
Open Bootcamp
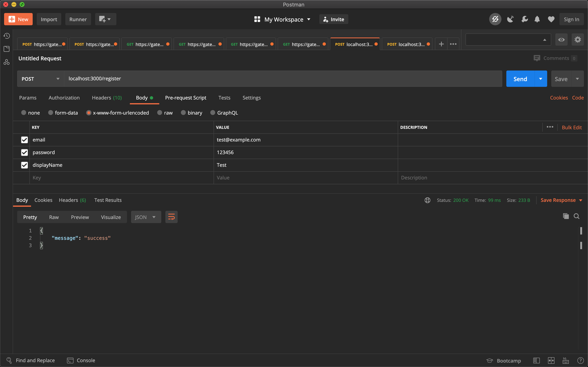click(504, 361)
